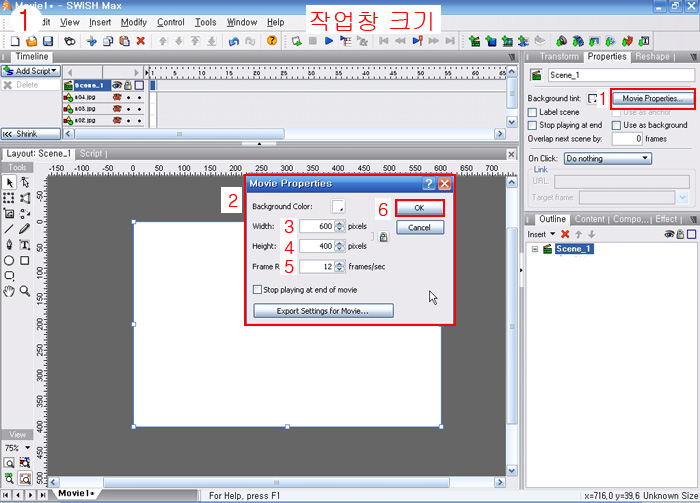Click the Preview Frame toolbar icon

tap(418, 41)
